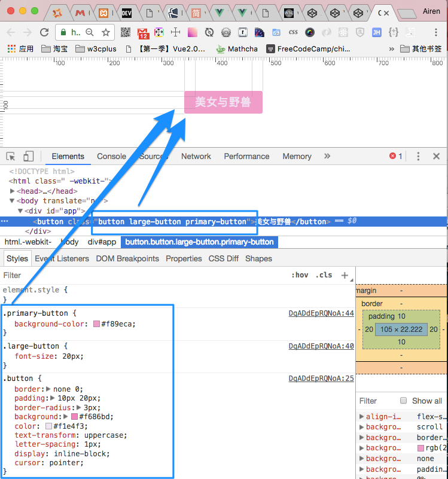This screenshot has width=448, height=479.
Task: Open source link DqADdEpRQNoA:25
Action: click(321, 378)
